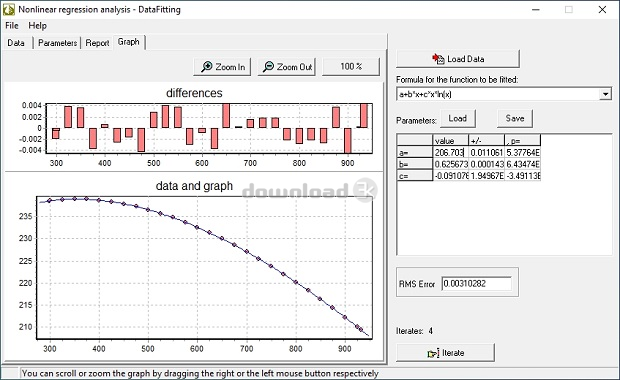Click the parameters Save button
Viewport: 620px width, 380px height.
tap(515, 118)
